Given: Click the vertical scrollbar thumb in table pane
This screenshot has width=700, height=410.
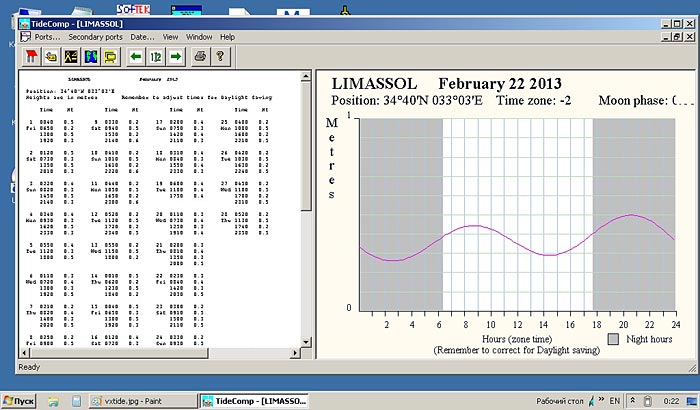Looking at the screenshot, I should 306,146.
